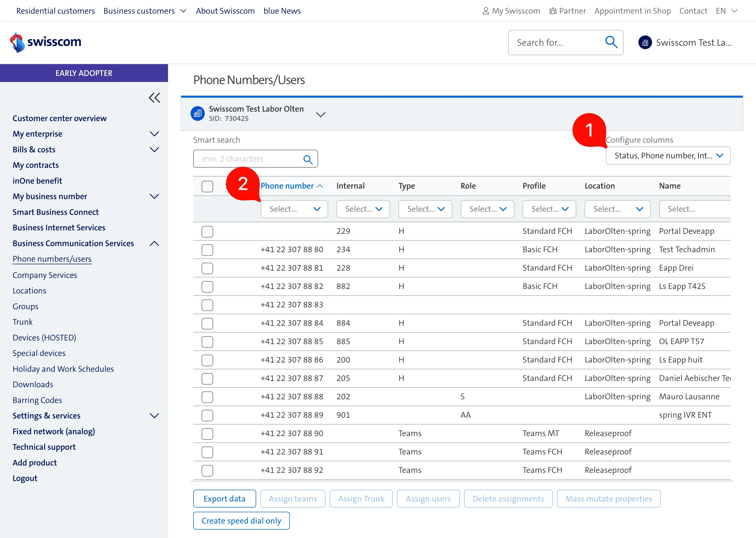This screenshot has width=756, height=538.
Task: Expand the My enterprise sidebar section
Action: [154, 134]
